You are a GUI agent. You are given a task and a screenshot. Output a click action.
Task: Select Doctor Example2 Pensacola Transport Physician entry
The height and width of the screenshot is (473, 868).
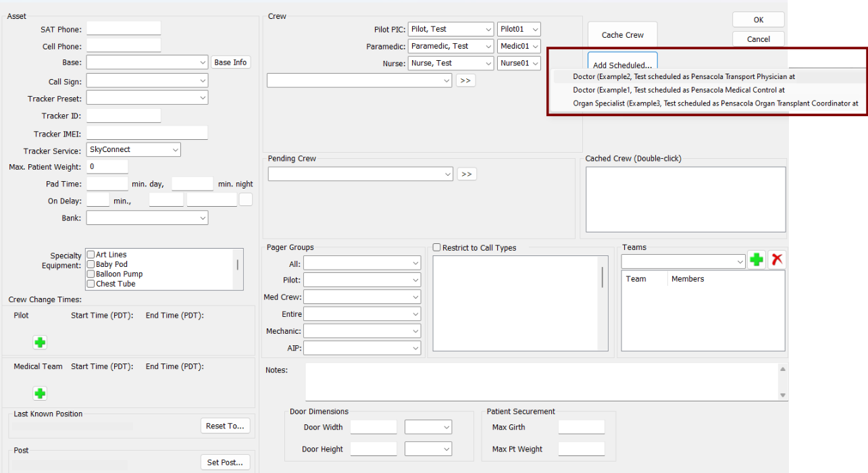click(707, 77)
